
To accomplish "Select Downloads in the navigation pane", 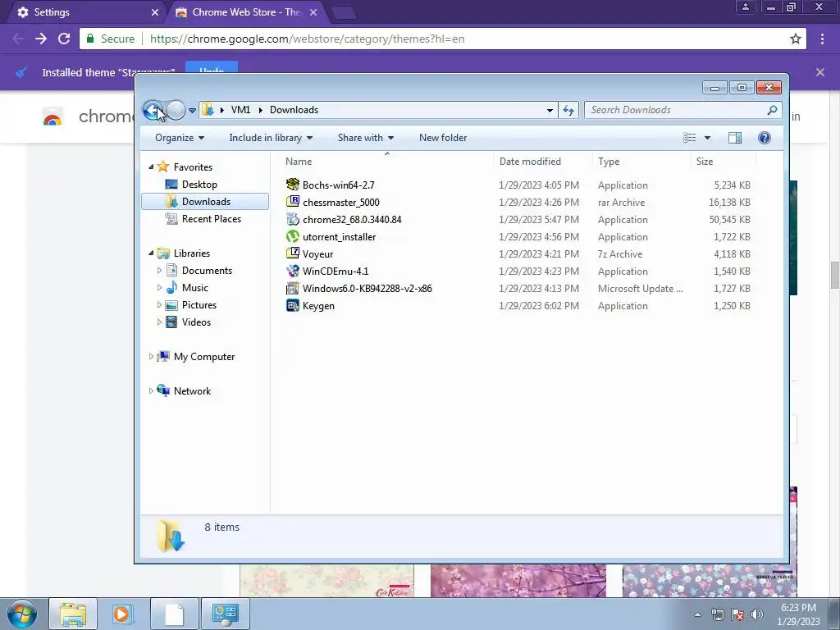I will [206, 202].
